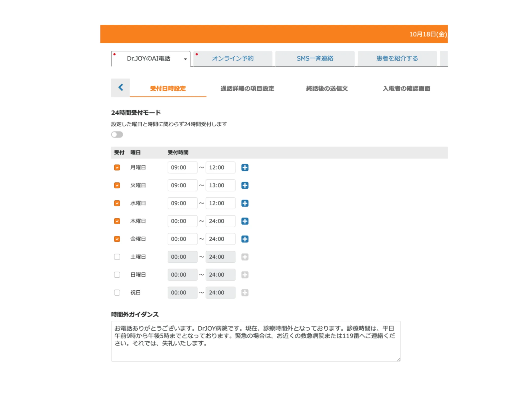Open Monday start time 09:00 selector
The image size is (532, 399).
tap(182, 167)
